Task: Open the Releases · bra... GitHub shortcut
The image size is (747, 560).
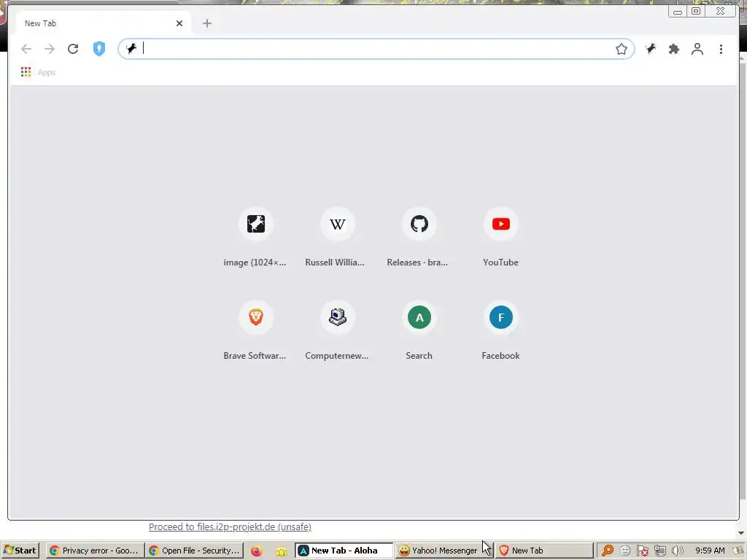Action: [x=419, y=237]
